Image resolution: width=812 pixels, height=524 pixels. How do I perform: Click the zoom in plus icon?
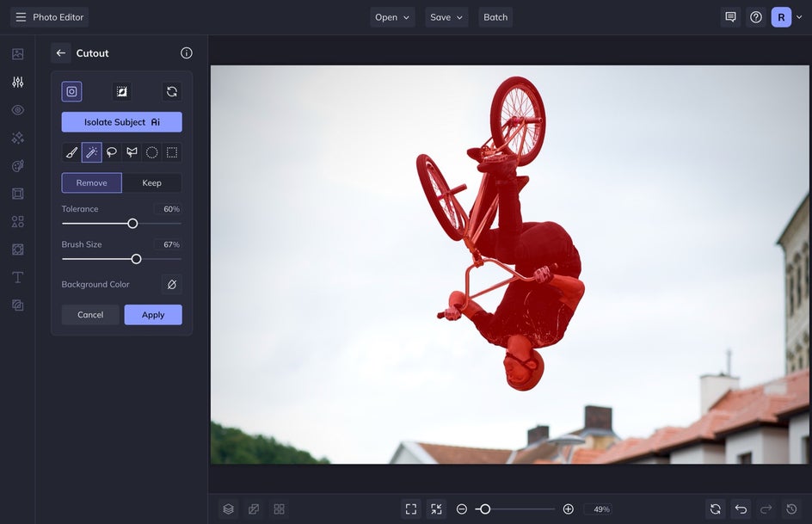click(x=568, y=509)
